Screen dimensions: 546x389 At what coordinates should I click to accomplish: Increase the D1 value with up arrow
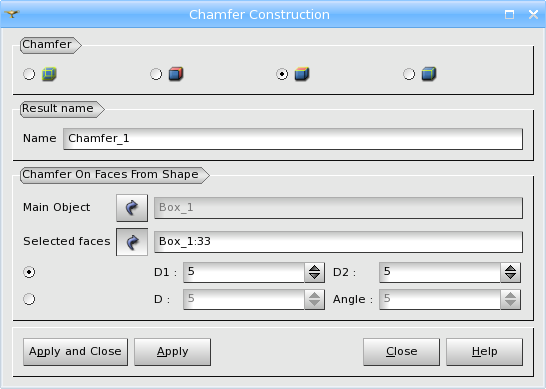click(x=314, y=269)
